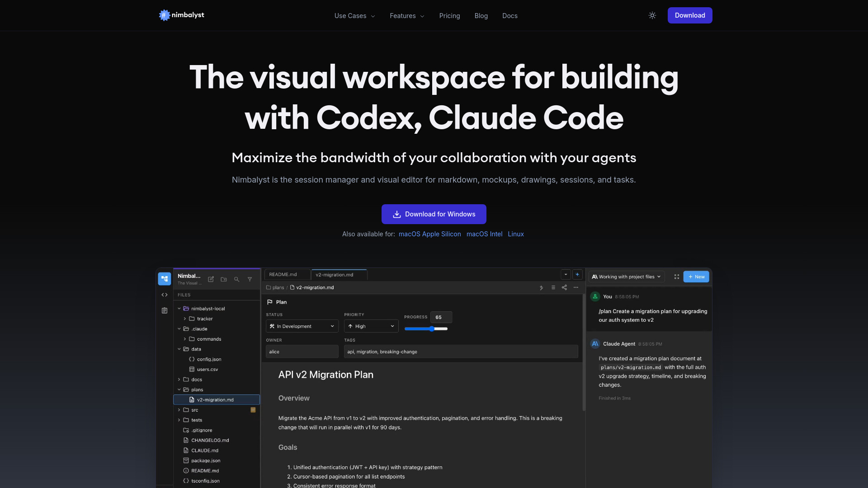
Task: Click the share icon in the editor toolbar
Action: click(564, 287)
